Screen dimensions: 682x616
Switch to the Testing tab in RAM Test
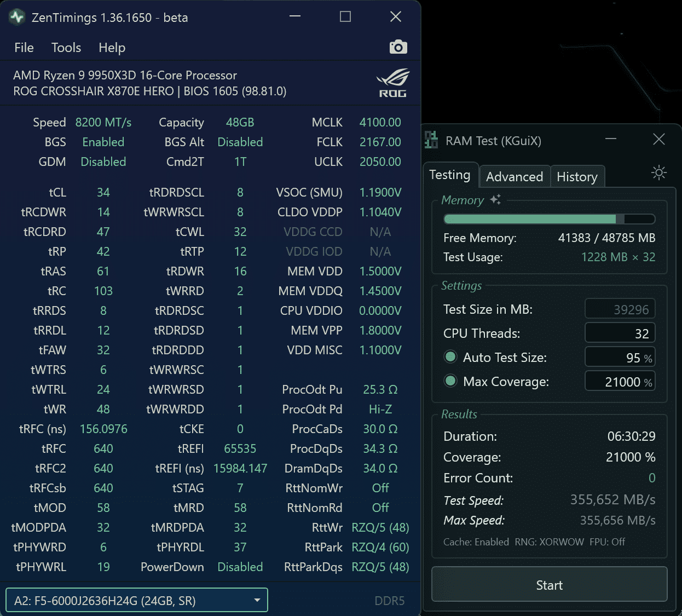[x=450, y=175]
